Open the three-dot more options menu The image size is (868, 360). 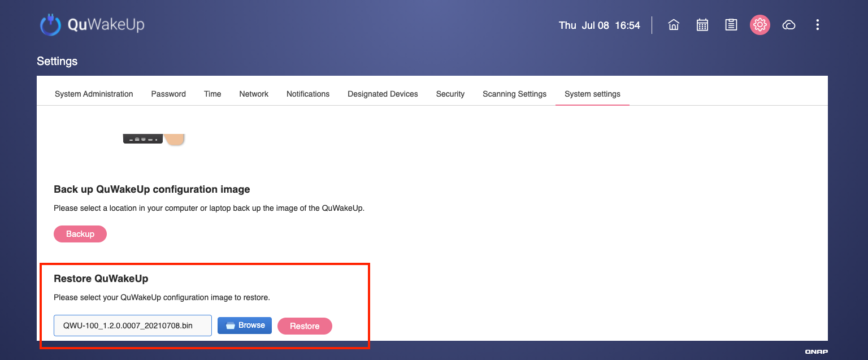click(818, 25)
